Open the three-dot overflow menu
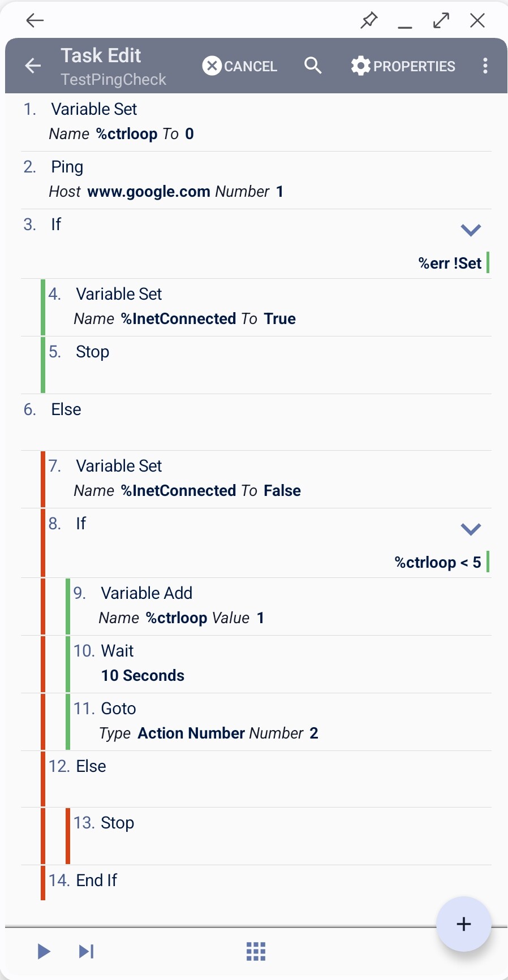Image resolution: width=508 pixels, height=980 pixels. click(x=485, y=66)
